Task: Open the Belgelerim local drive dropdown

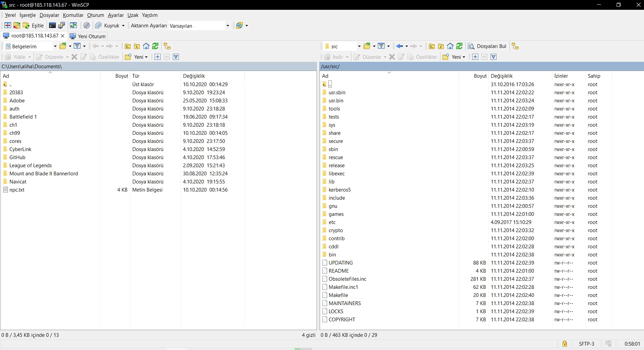Action: click(x=55, y=46)
